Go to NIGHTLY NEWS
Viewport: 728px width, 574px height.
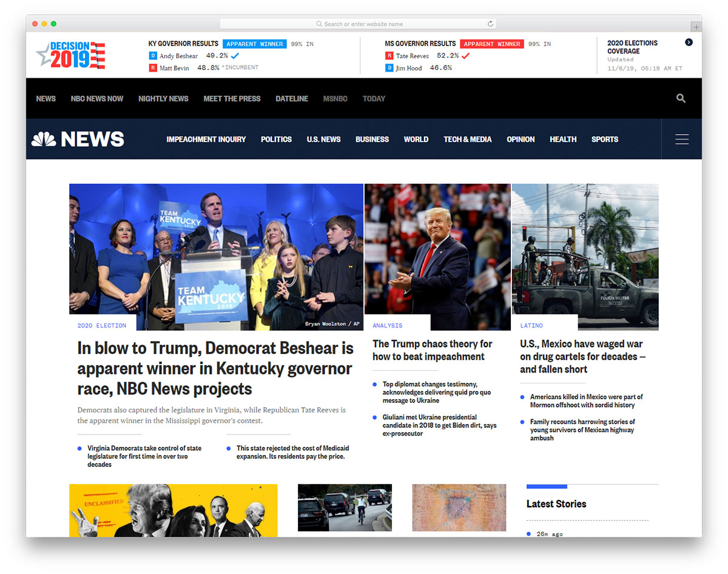[x=163, y=98]
